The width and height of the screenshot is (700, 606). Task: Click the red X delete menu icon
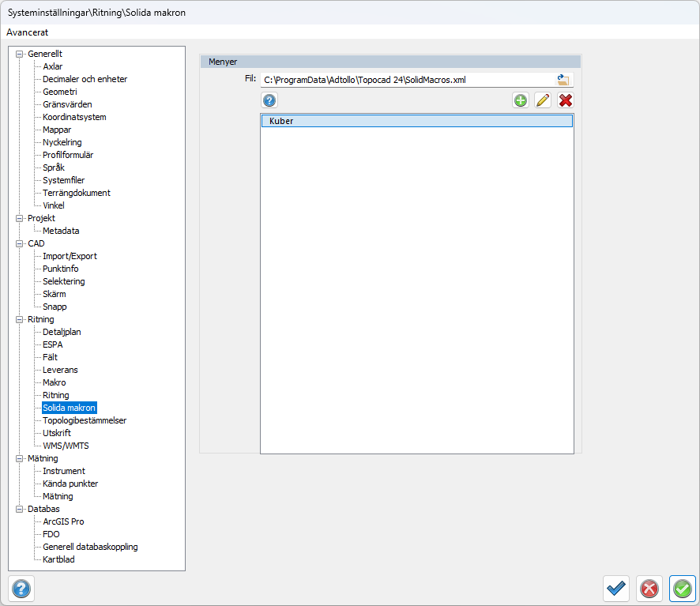565,100
